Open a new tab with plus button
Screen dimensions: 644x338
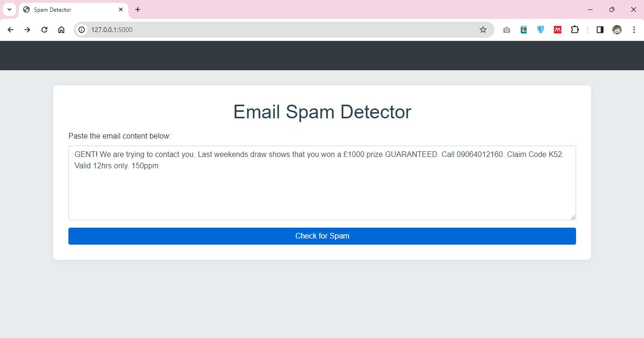pyautogui.click(x=138, y=9)
